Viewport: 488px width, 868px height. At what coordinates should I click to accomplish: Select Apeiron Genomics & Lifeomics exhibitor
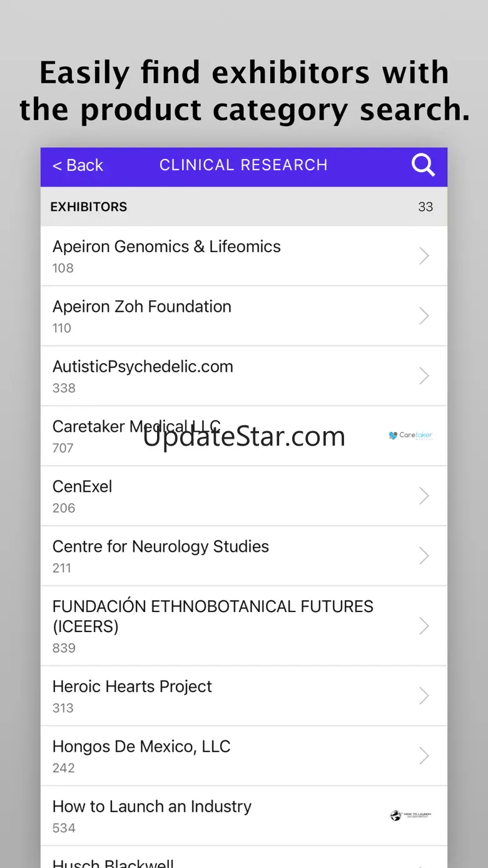[x=166, y=247]
